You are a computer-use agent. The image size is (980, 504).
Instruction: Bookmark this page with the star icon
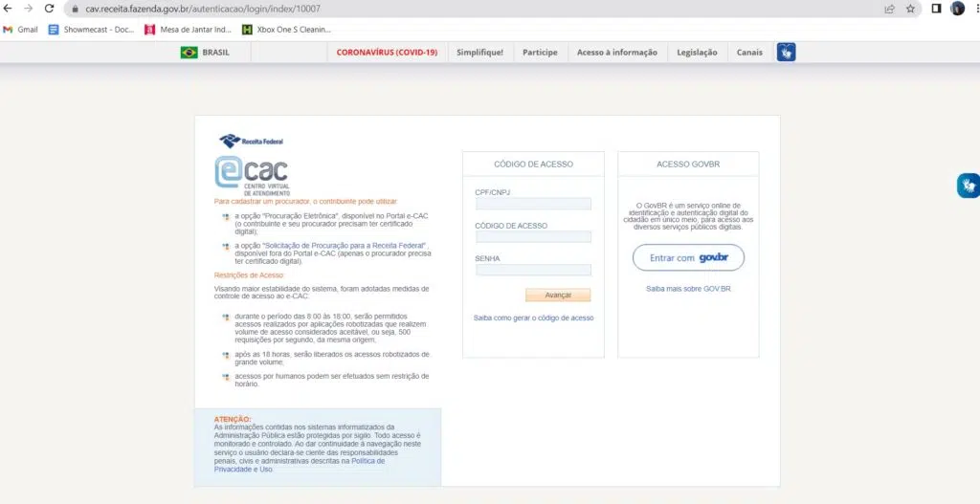pos(911,9)
